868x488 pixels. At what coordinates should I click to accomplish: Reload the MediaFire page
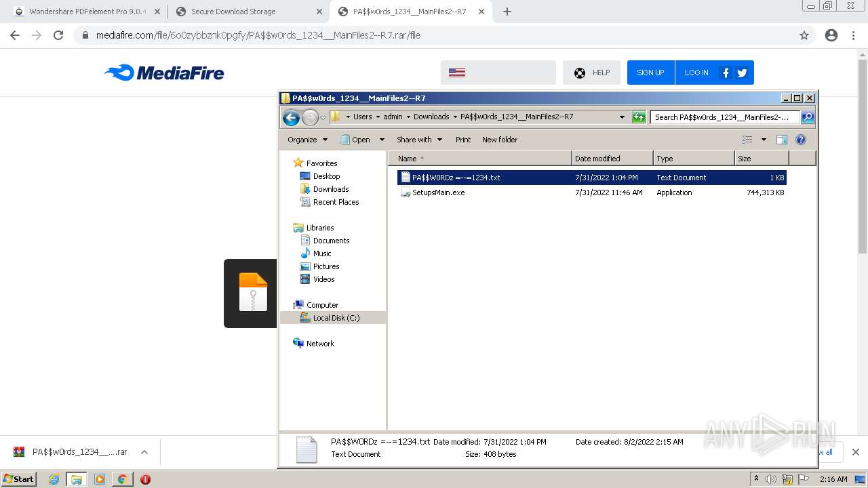[58, 35]
